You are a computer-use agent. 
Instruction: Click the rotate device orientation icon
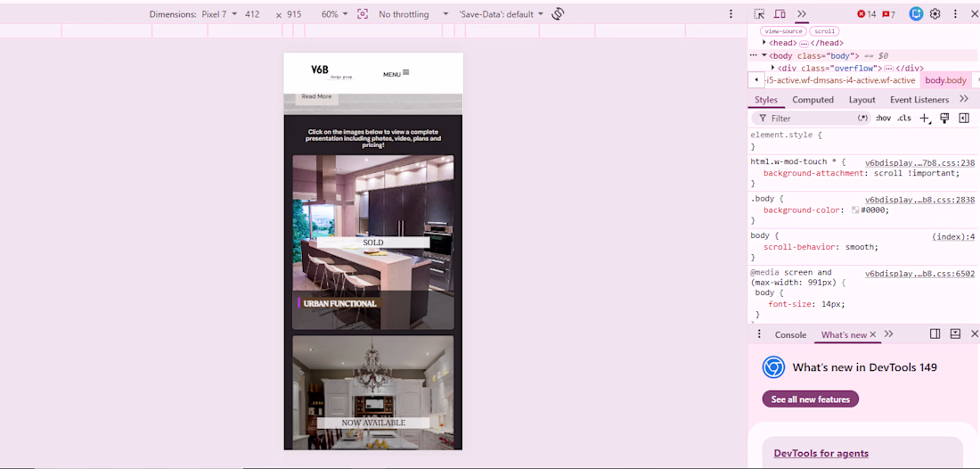pos(558,13)
